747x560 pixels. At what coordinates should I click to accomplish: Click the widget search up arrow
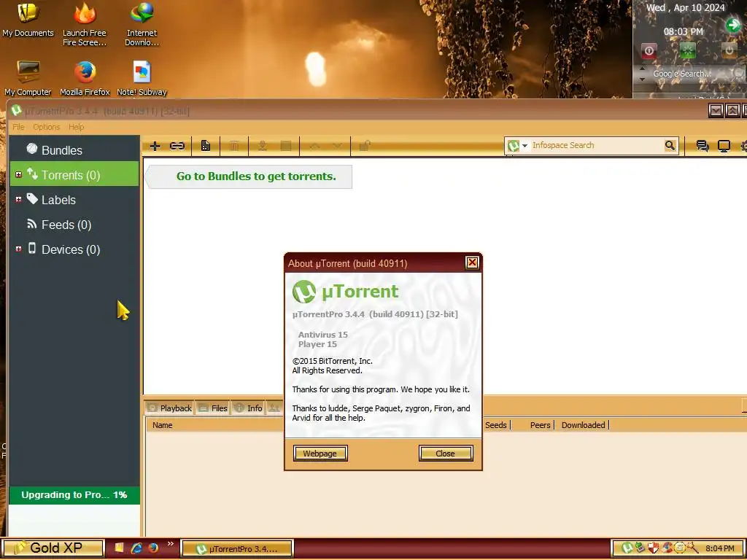coord(642,69)
